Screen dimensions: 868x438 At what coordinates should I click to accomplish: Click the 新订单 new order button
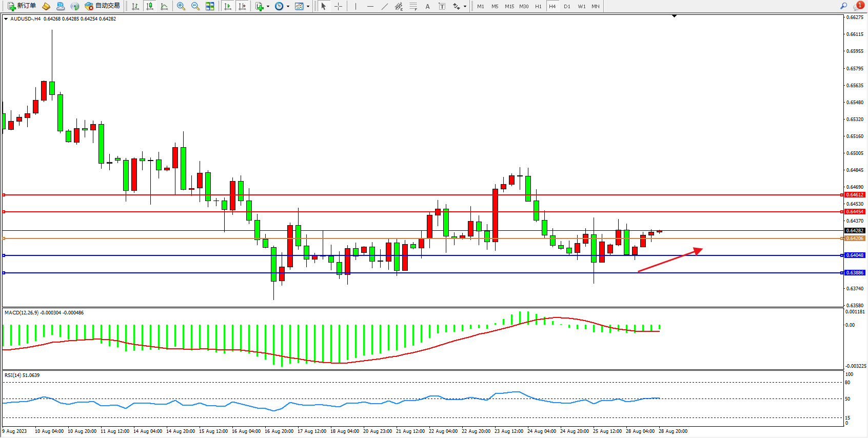point(22,6)
